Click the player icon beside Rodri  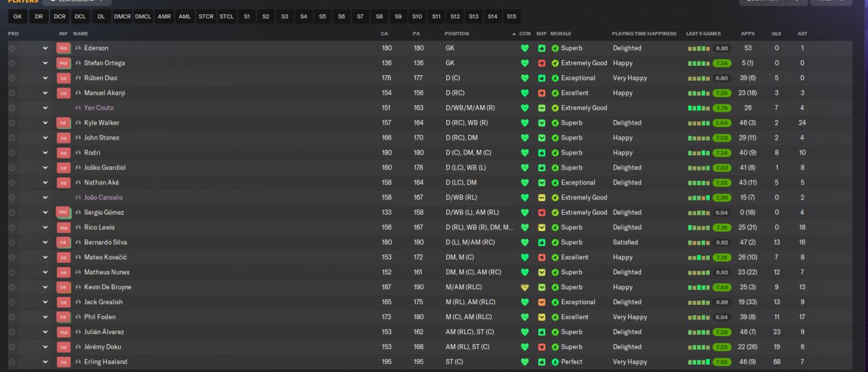(x=78, y=153)
